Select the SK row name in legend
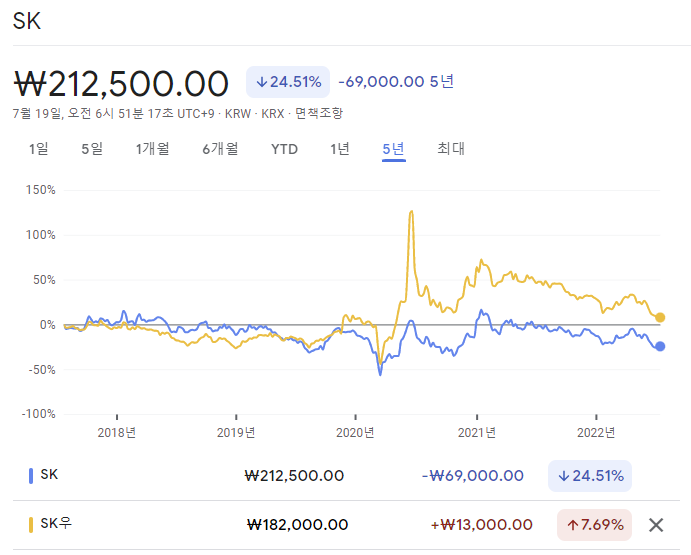This screenshot has width=691, height=555. 49,474
